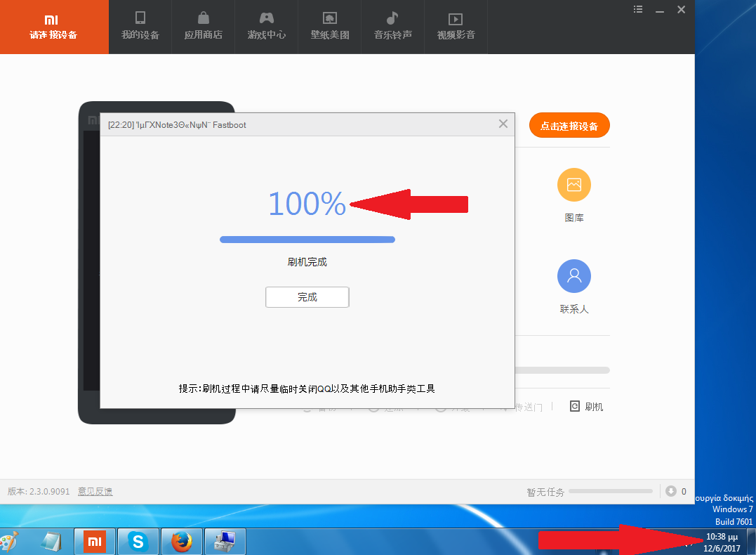Open the 图库 gallery icon
The width and height of the screenshot is (756, 555).
(573, 185)
